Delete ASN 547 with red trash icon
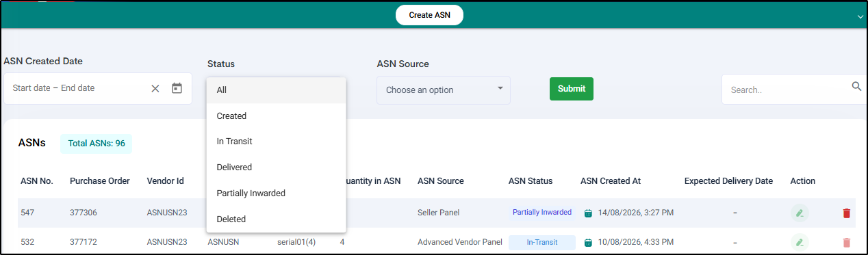This screenshot has height=255, width=868. point(847,213)
